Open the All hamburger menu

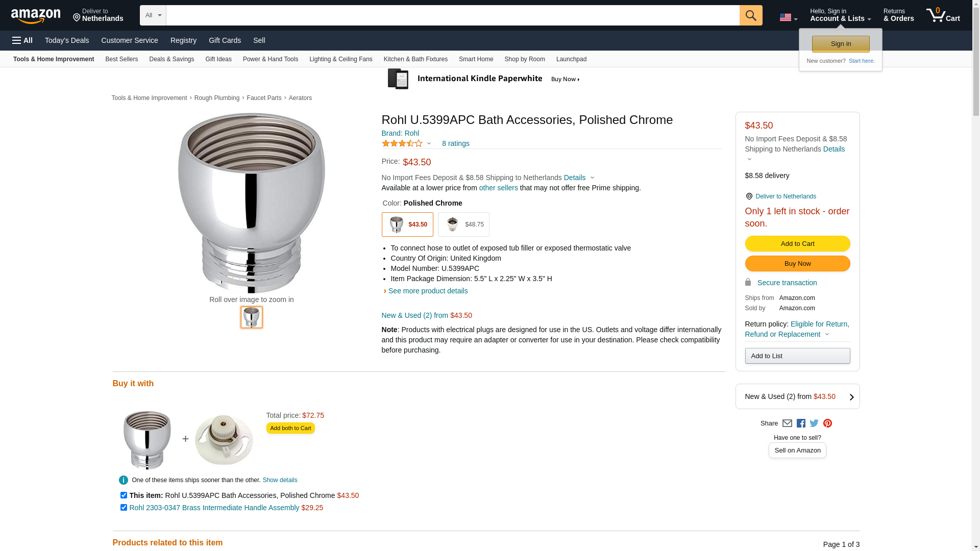pyautogui.click(x=22, y=40)
